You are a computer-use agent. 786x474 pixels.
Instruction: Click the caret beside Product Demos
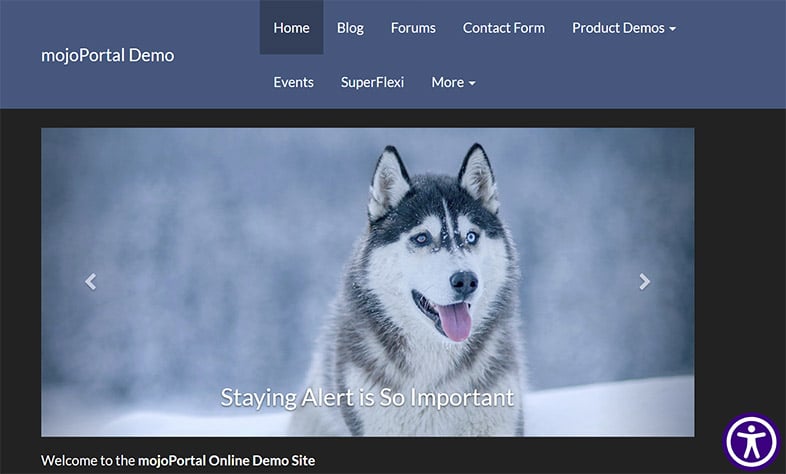coord(673,29)
